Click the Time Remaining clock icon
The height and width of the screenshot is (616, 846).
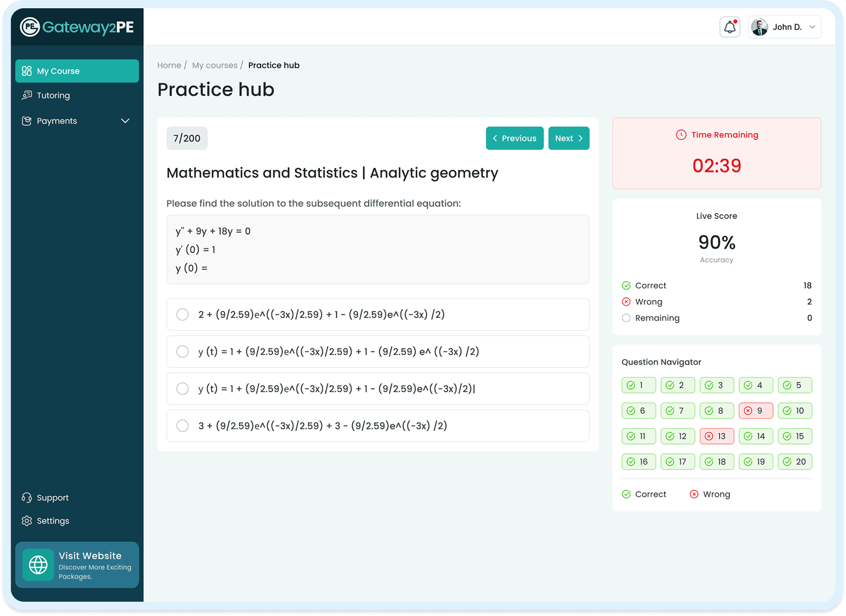(x=681, y=134)
